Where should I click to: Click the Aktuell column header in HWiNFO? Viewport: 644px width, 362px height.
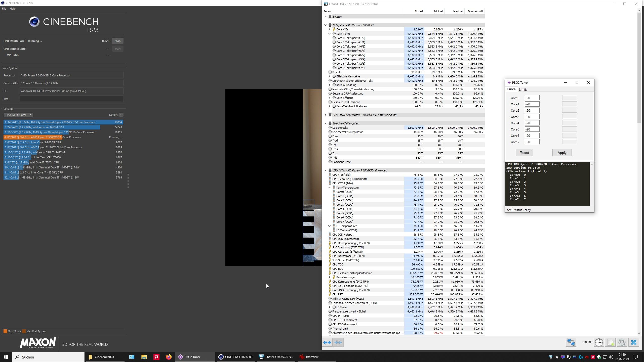pos(414,11)
